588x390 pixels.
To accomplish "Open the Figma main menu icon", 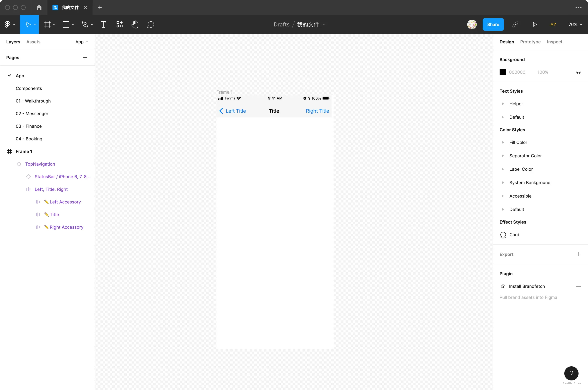I will coord(7,24).
